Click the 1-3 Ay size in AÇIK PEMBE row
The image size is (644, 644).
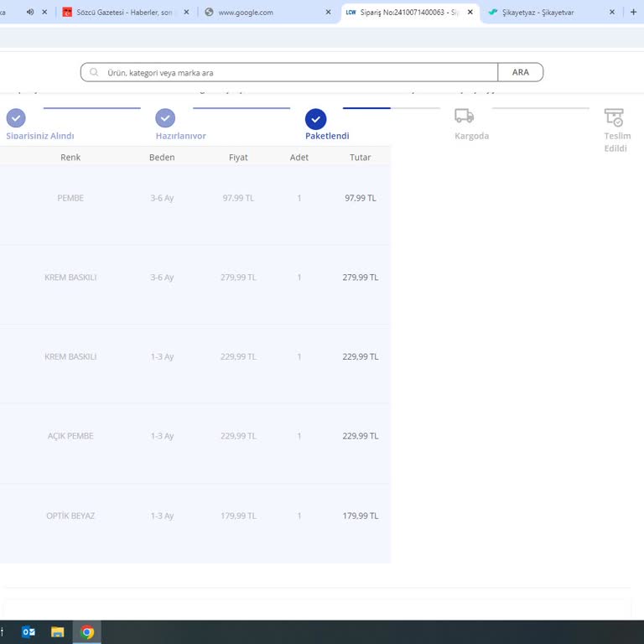coord(162,436)
